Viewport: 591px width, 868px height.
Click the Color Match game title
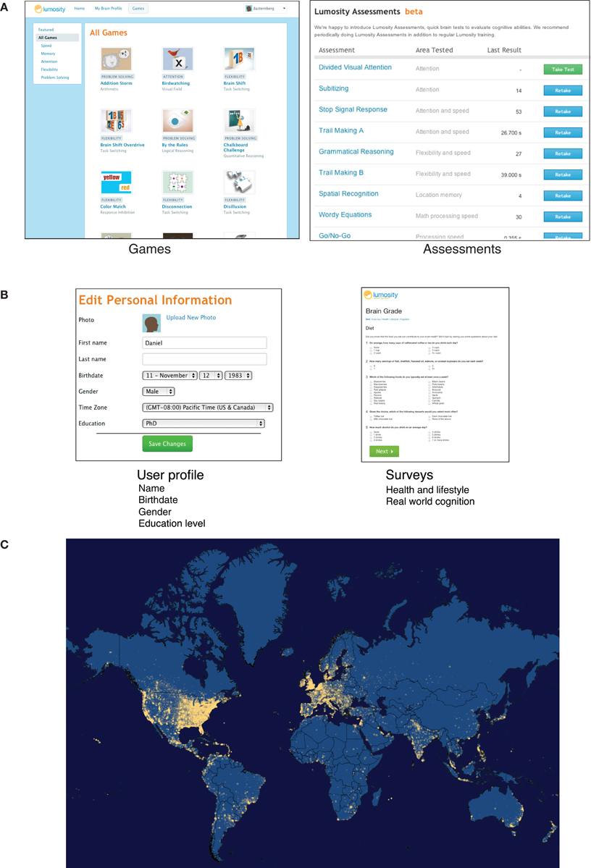pyautogui.click(x=113, y=206)
